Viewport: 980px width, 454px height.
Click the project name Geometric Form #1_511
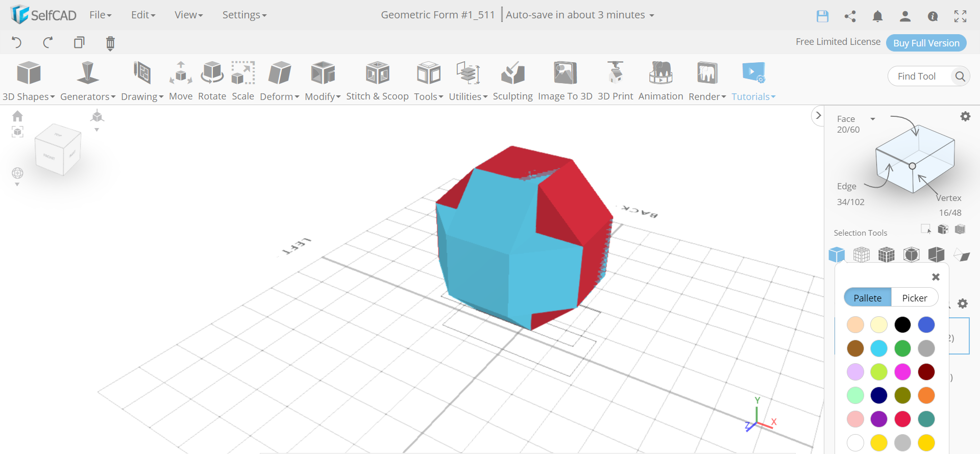[x=438, y=15]
